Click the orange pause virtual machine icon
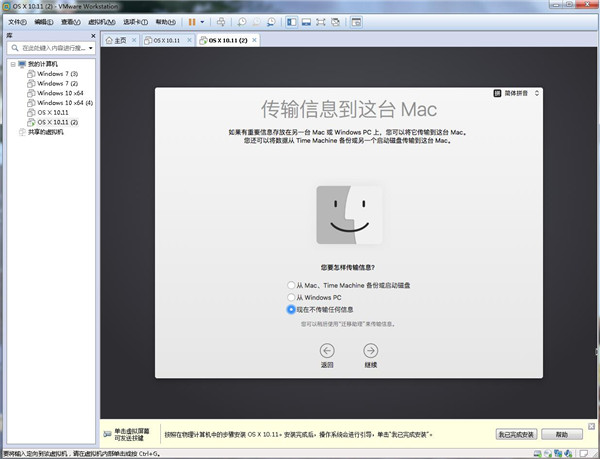This screenshot has height=459, width=600. pyautogui.click(x=192, y=22)
